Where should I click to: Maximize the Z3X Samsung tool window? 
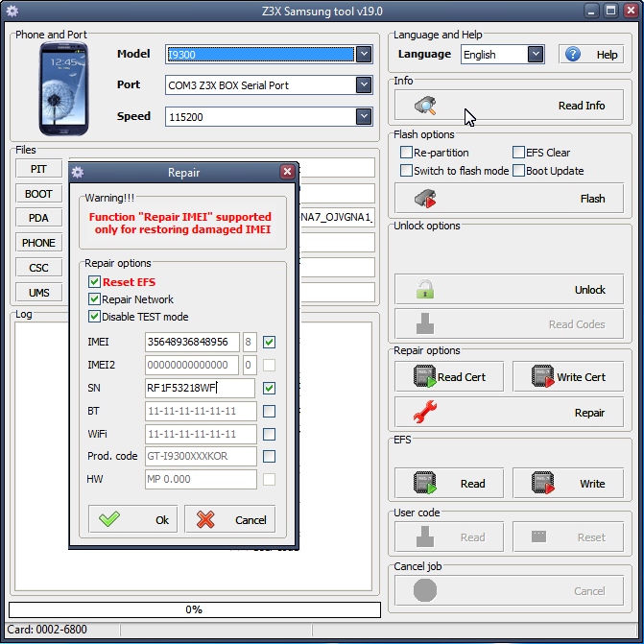pos(611,12)
